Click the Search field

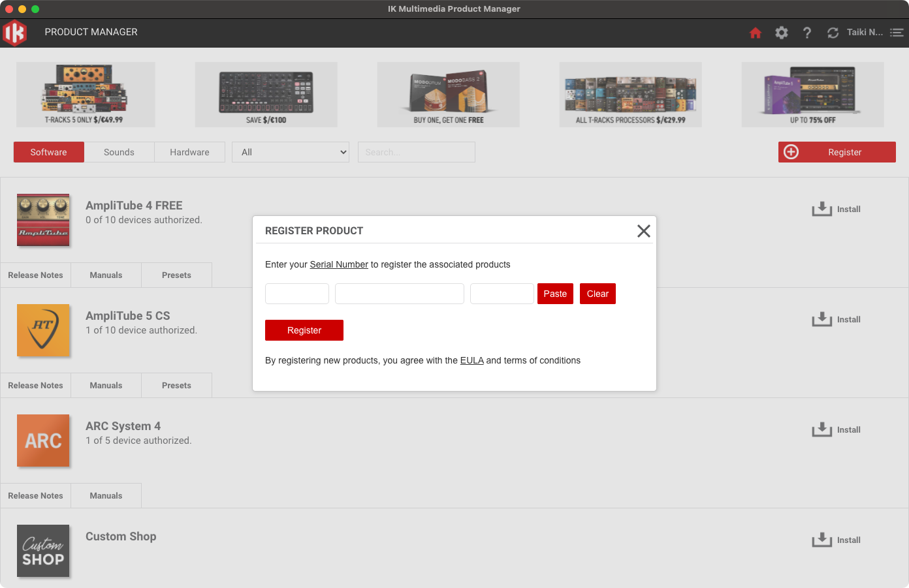(417, 152)
